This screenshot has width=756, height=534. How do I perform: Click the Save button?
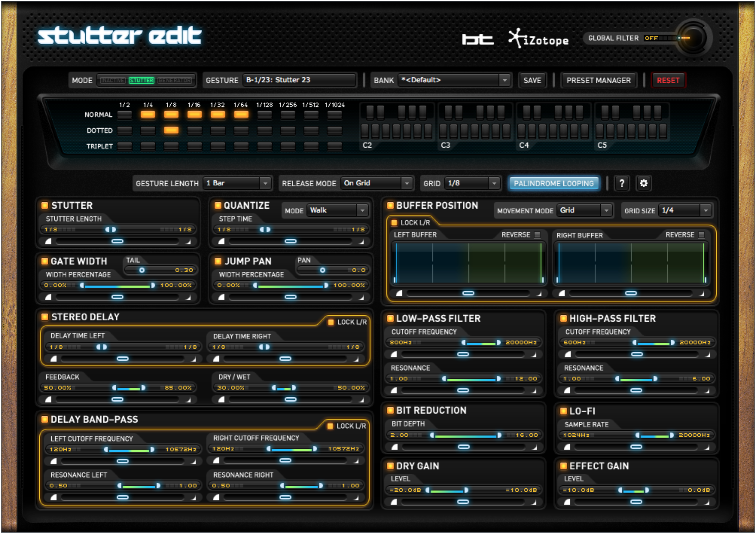(x=532, y=80)
